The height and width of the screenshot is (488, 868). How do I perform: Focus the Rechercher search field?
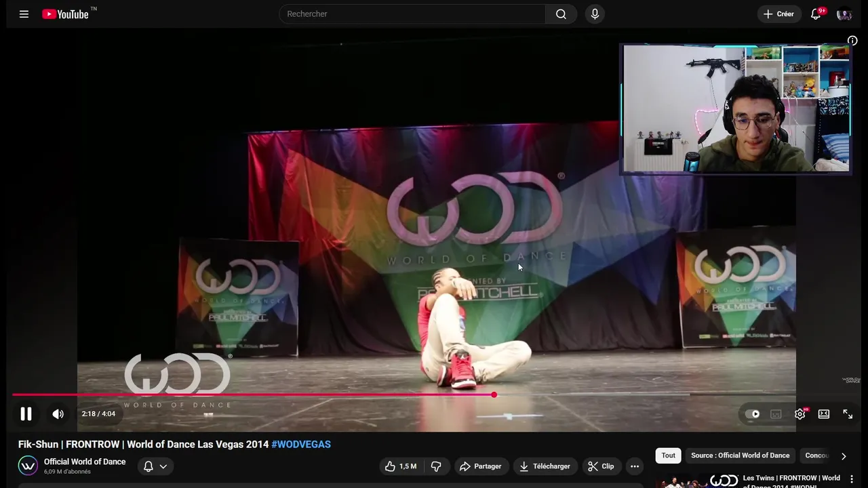pos(412,14)
